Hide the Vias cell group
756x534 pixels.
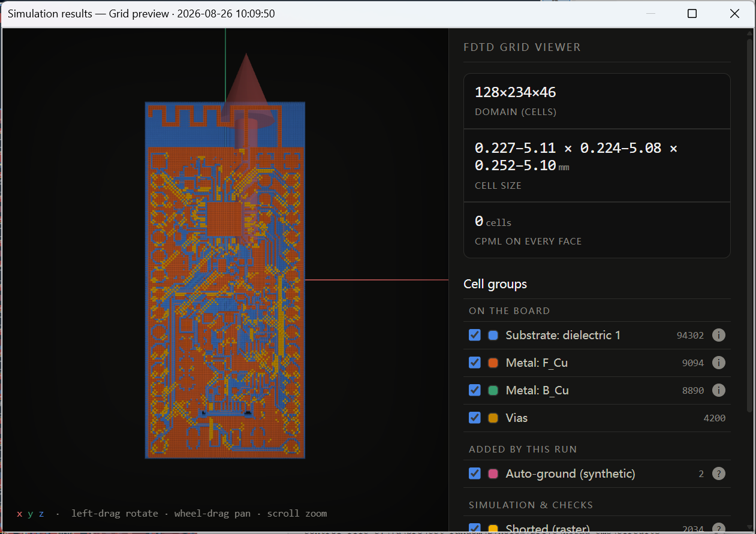pos(474,417)
